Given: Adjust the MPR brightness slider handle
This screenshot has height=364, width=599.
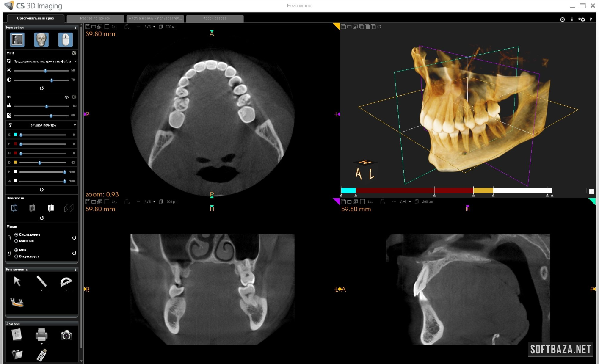Looking at the screenshot, I should tap(45, 71).
